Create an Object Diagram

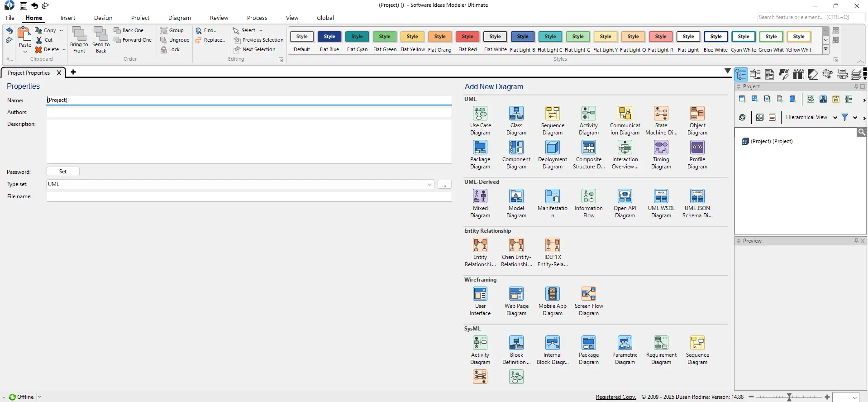click(697, 120)
